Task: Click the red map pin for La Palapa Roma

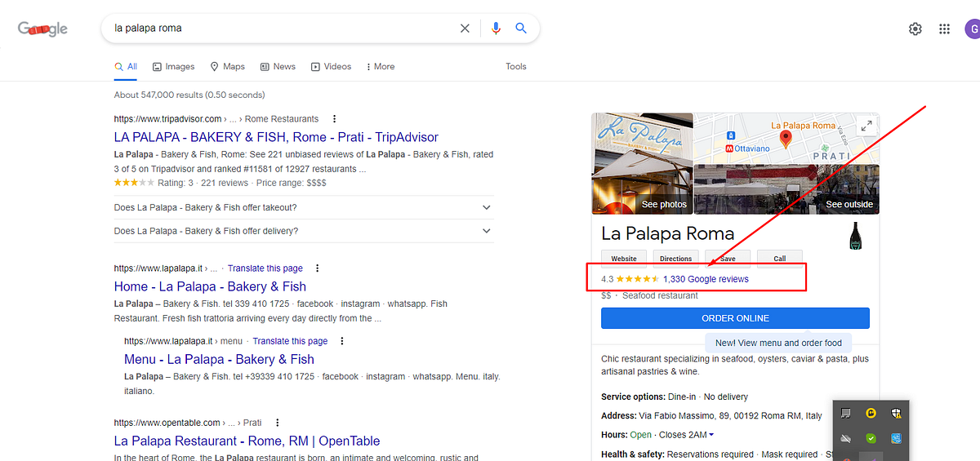Action: click(786, 139)
